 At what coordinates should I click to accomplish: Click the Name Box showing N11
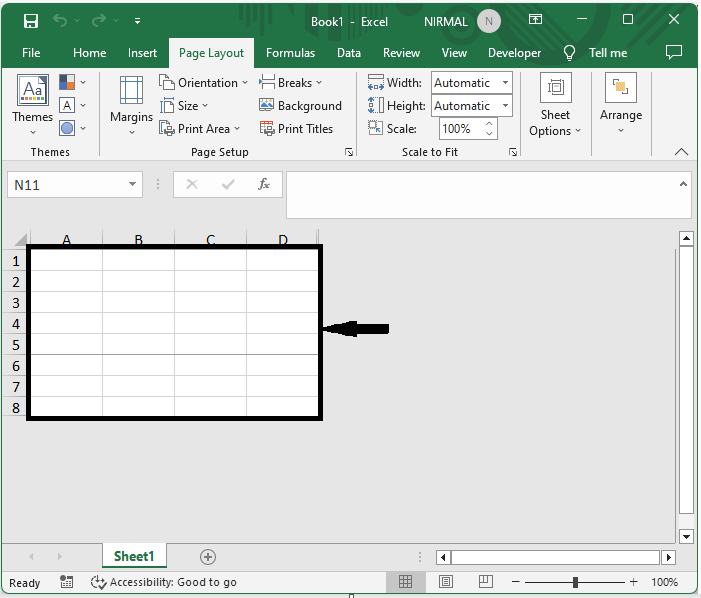pyautogui.click(x=67, y=185)
